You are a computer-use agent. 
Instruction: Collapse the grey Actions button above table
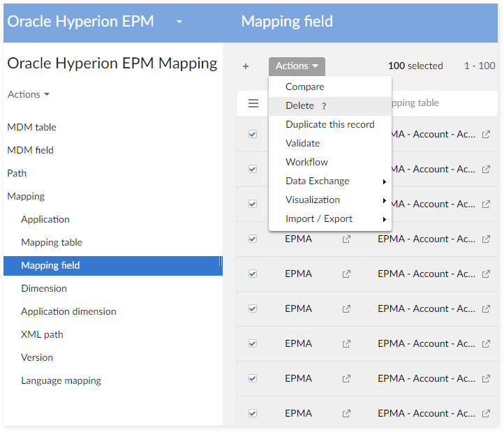point(297,66)
